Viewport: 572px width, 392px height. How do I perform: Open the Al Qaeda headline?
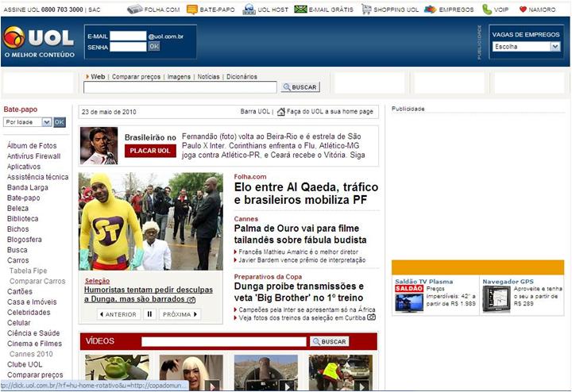pos(306,194)
